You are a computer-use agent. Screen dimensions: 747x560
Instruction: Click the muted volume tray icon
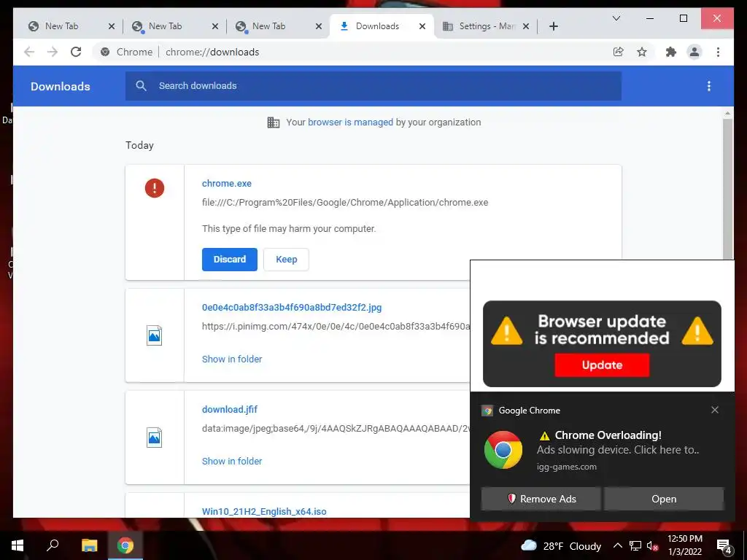coord(653,546)
